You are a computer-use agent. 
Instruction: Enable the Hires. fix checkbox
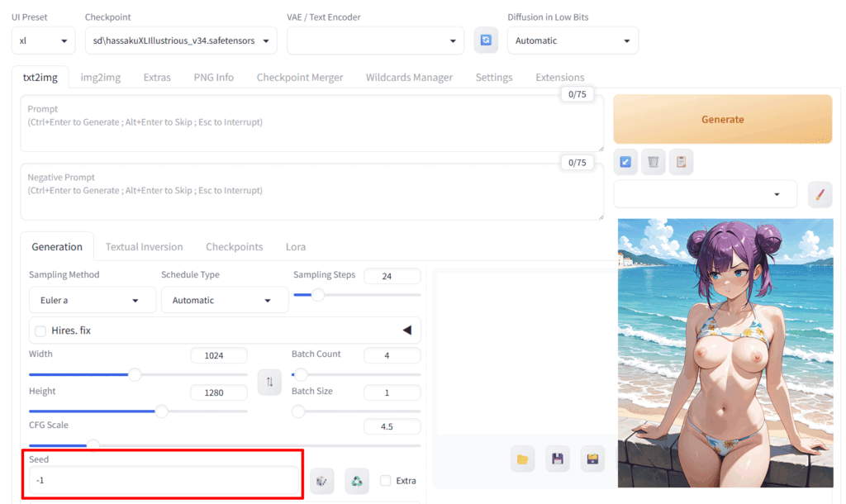(40, 330)
